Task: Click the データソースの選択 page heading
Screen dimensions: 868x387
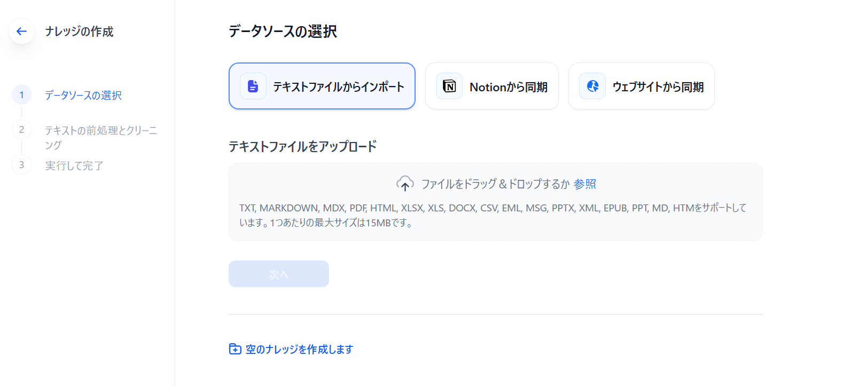Action: (x=283, y=31)
